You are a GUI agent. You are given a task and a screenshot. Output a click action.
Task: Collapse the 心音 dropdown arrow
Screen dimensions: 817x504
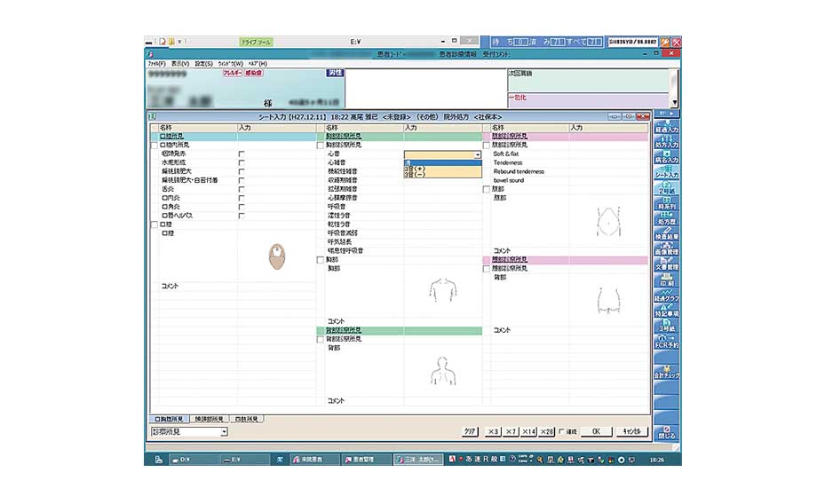tap(478, 154)
